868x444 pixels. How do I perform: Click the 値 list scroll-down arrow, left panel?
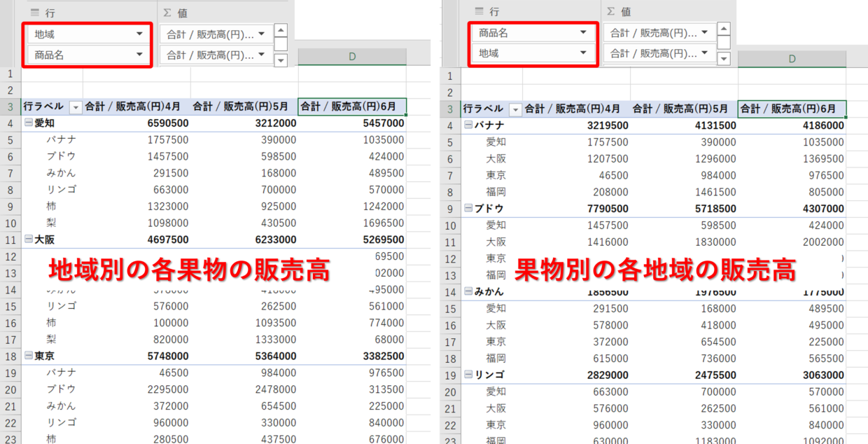click(x=281, y=60)
